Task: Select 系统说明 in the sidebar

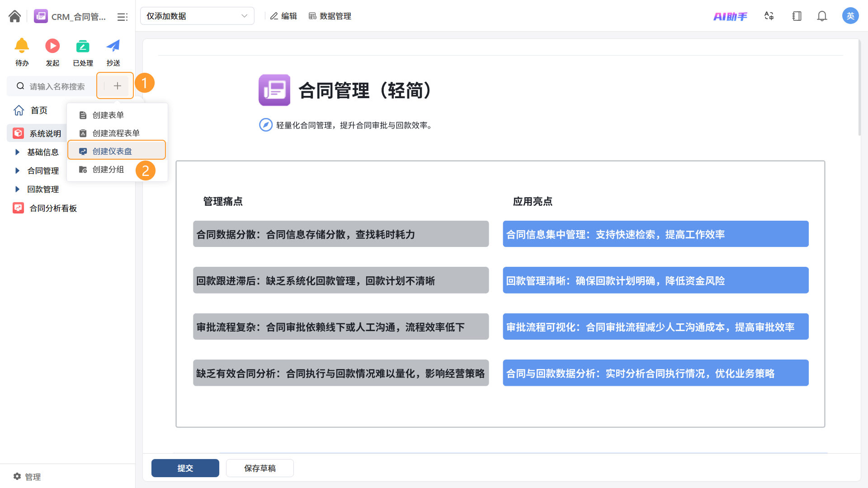Action: [37, 133]
